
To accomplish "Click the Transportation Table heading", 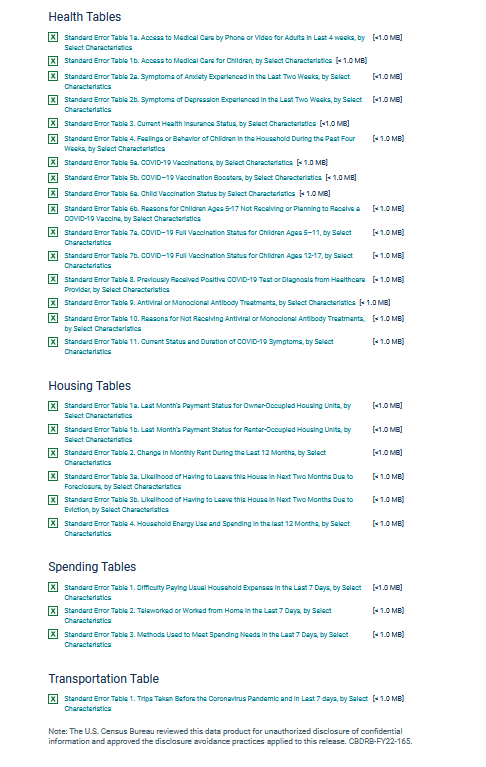I will pos(104,679).
